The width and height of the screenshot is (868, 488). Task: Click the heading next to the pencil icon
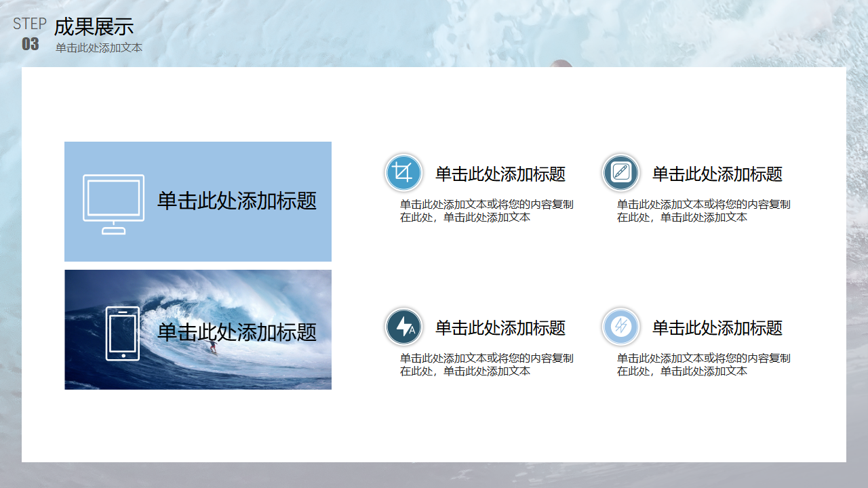pos(717,174)
